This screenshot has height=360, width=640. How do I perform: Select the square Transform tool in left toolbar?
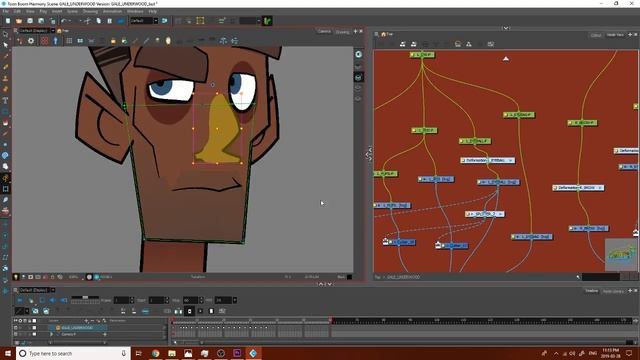pyautogui.click(x=5, y=189)
